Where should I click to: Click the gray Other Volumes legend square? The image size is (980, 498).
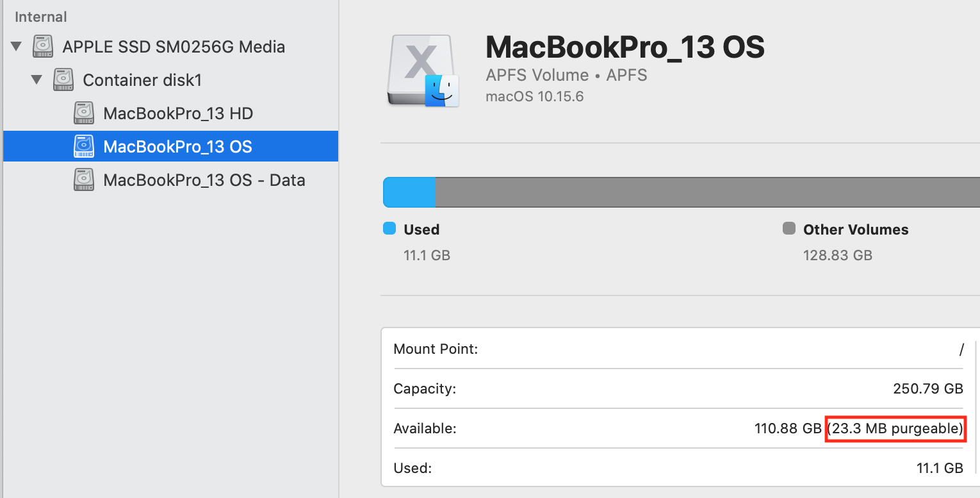(789, 229)
